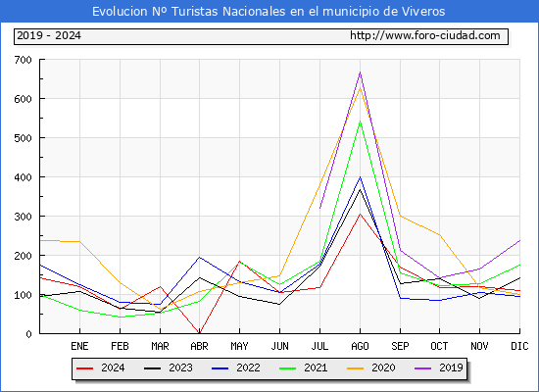Select the '2022' legend label
The width and height of the screenshot is (539, 392).
248,367
